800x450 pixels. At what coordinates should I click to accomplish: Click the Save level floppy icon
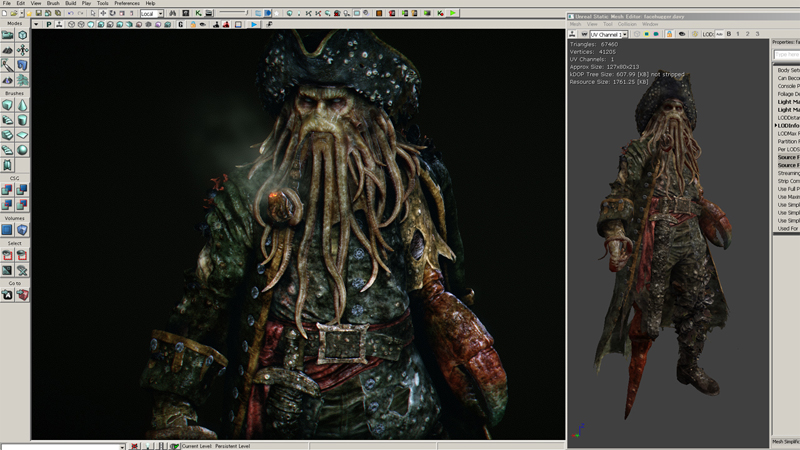[38, 13]
